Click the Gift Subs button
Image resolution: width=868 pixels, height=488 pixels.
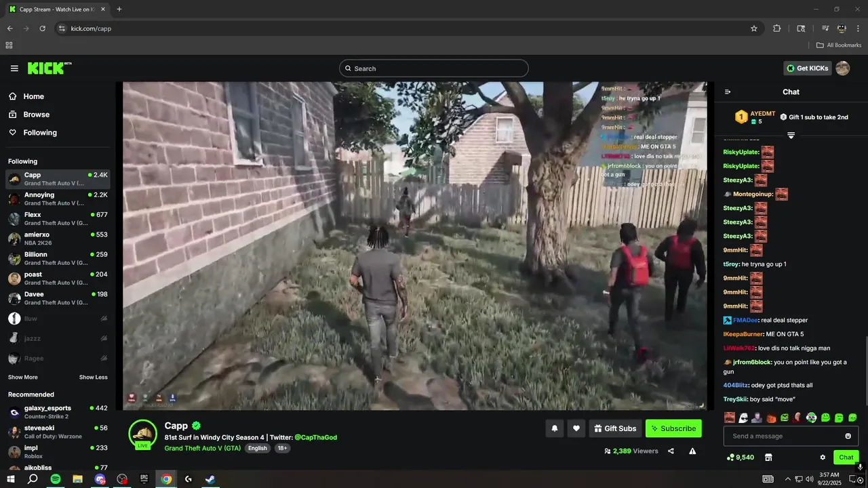[x=616, y=428]
